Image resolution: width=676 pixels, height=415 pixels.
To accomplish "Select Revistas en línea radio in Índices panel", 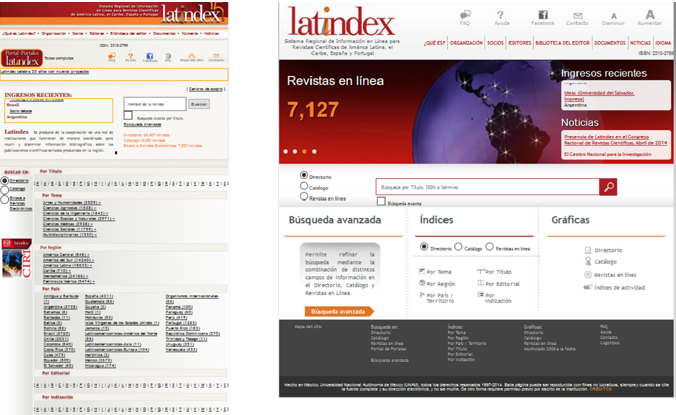I will pyautogui.click(x=489, y=247).
